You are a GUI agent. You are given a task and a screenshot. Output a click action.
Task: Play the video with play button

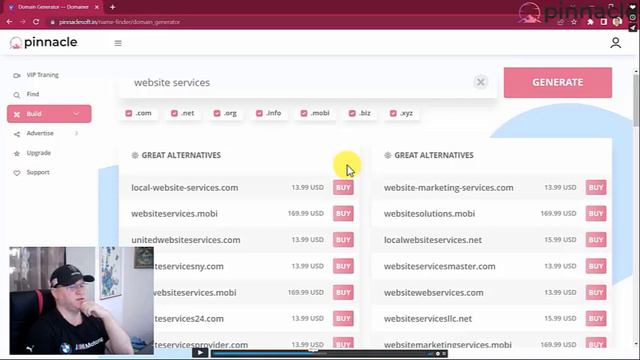pyautogui.click(x=200, y=353)
